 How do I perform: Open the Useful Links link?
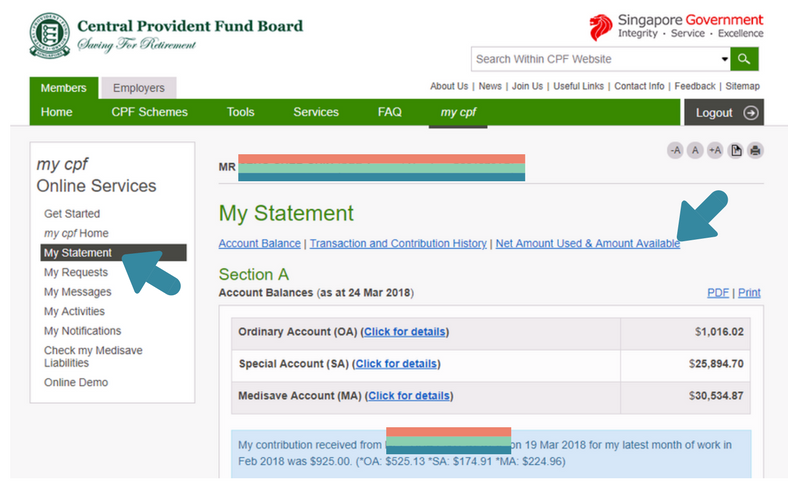click(x=578, y=86)
